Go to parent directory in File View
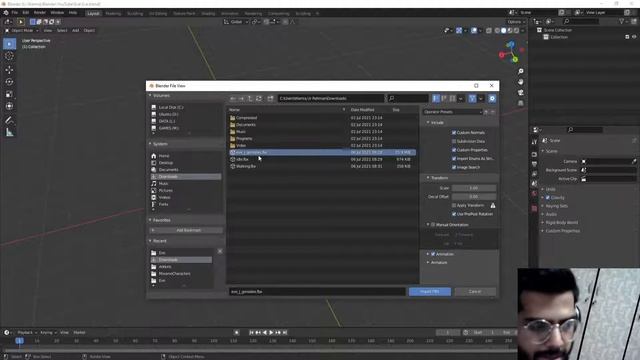This screenshot has height=360, width=640. (x=250, y=98)
